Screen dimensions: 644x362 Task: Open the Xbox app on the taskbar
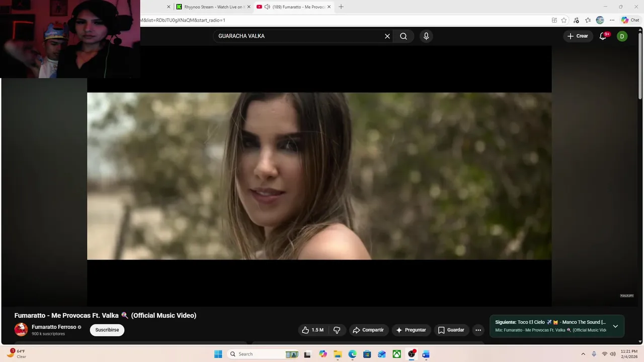tap(397, 354)
